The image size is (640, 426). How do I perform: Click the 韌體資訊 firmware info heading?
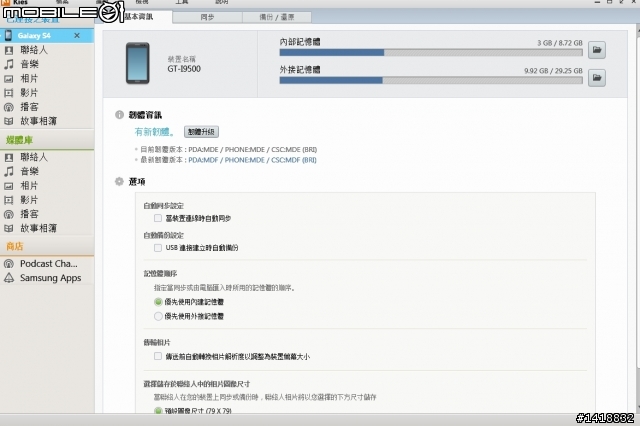pyautogui.click(x=145, y=115)
